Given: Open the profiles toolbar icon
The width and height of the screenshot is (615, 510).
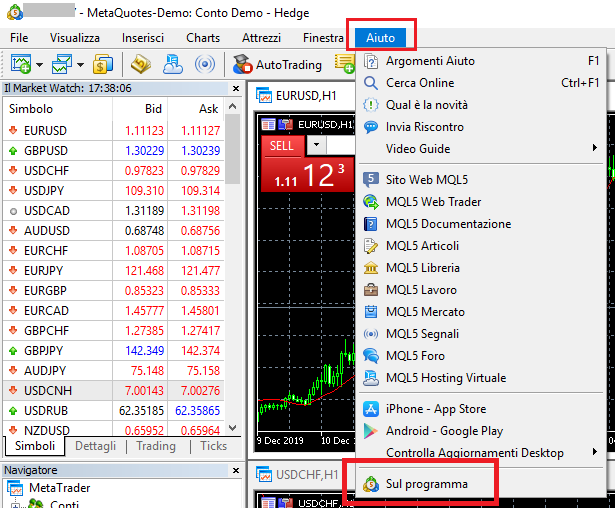Looking at the screenshot, I should (x=62, y=64).
